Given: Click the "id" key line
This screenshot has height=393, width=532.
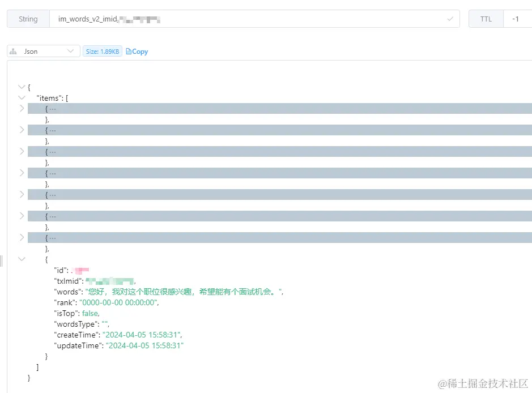Looking at the screenshot, I should click(71, 270).
